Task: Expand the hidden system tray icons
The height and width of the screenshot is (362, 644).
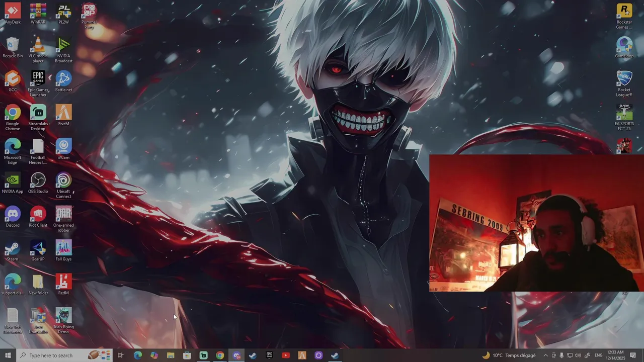Action: click(x=545, y=355)
